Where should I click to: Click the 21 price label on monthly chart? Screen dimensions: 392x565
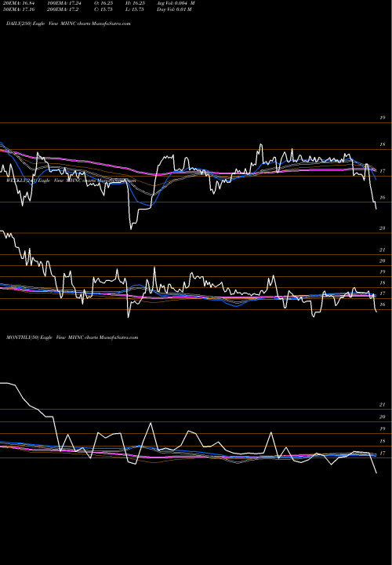click(x=383, y=405)
